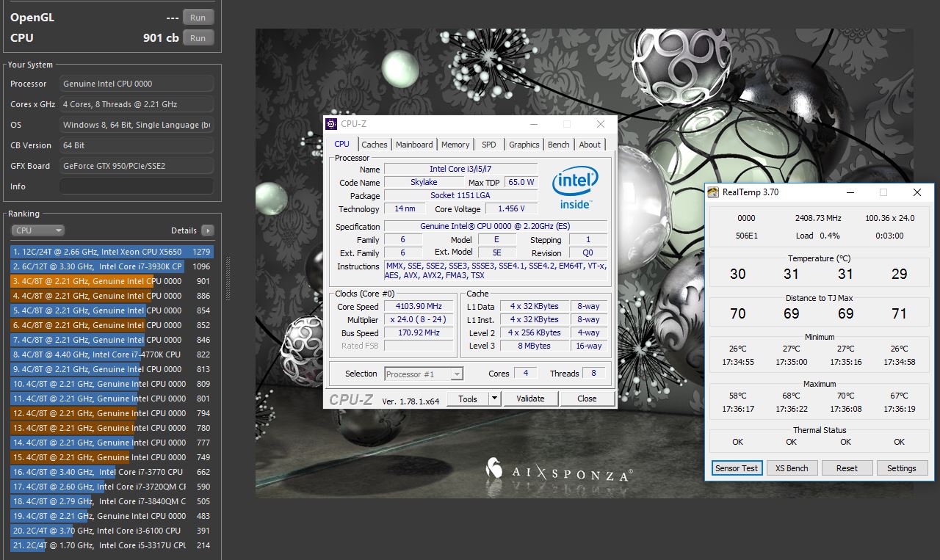This screenshot has height=560, width=940.
Task: Click the '100.36 x 24.0' value in RealTemp
Action: (x=890, y=218)
